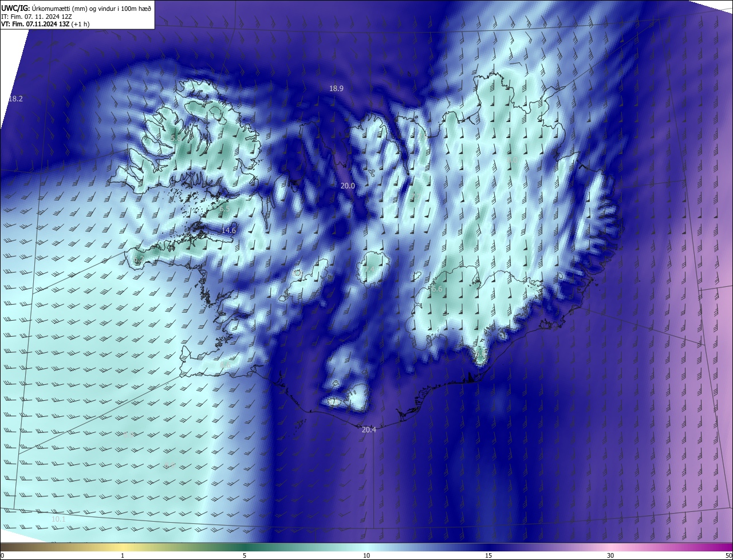Click the 14.6 value label

(x=228, y=230)
